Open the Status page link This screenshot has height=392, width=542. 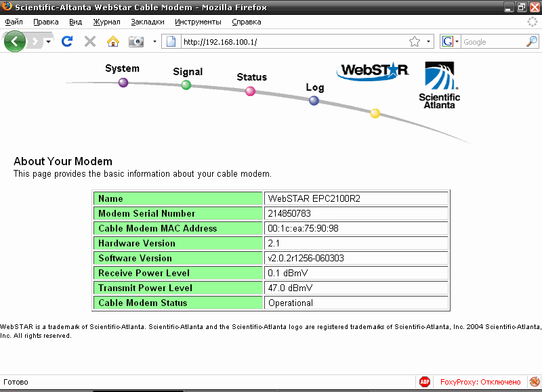[x=251, y=77]
